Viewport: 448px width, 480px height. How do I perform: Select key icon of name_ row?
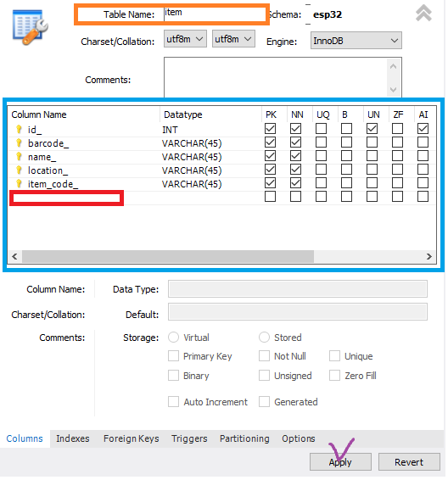(x=19, y=156)
